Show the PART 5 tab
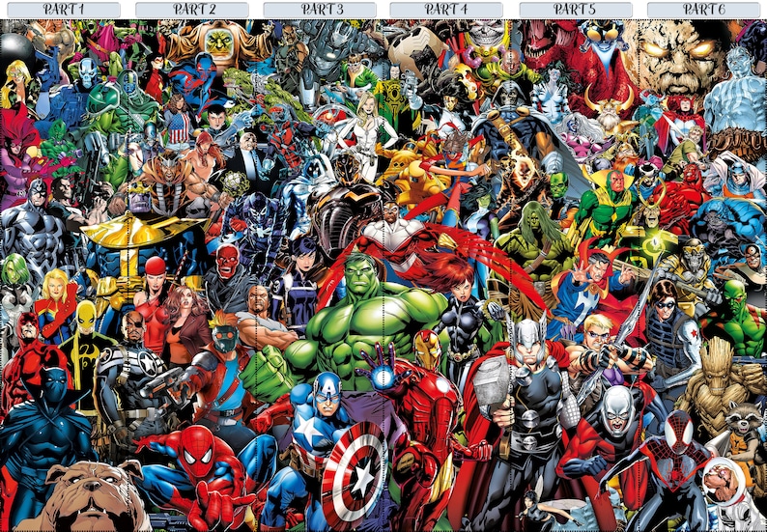This screenshot has width=767, height=532. click(x=576, y=10)
